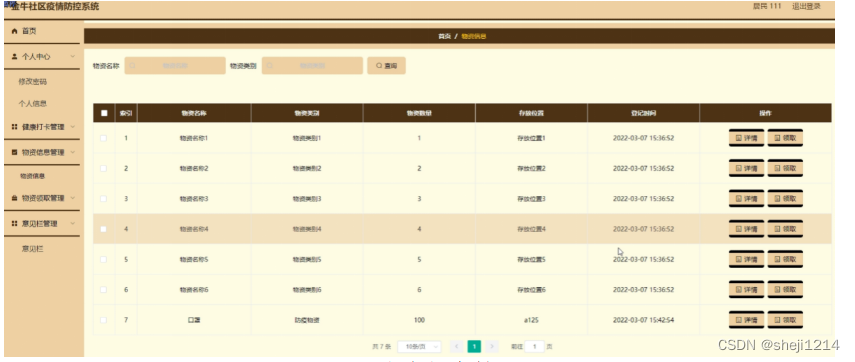Click 领取 for row 物资名称2
Viewport: 855px width, 362px height.
[785, 168]
